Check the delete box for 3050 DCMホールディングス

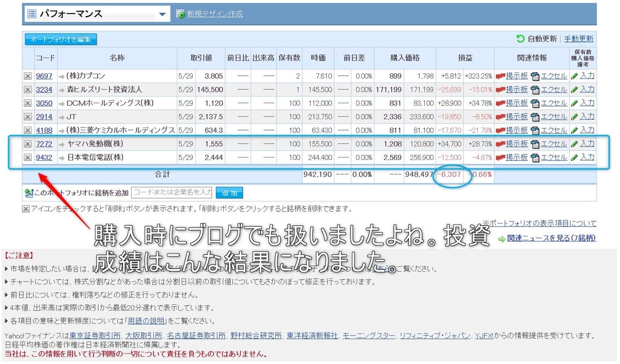[27, 103]
